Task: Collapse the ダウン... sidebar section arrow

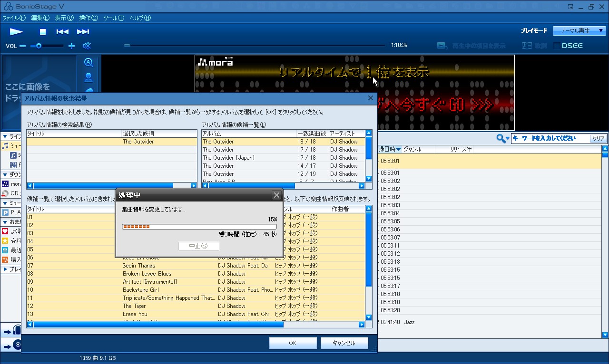Action: [x=5, y=174]
